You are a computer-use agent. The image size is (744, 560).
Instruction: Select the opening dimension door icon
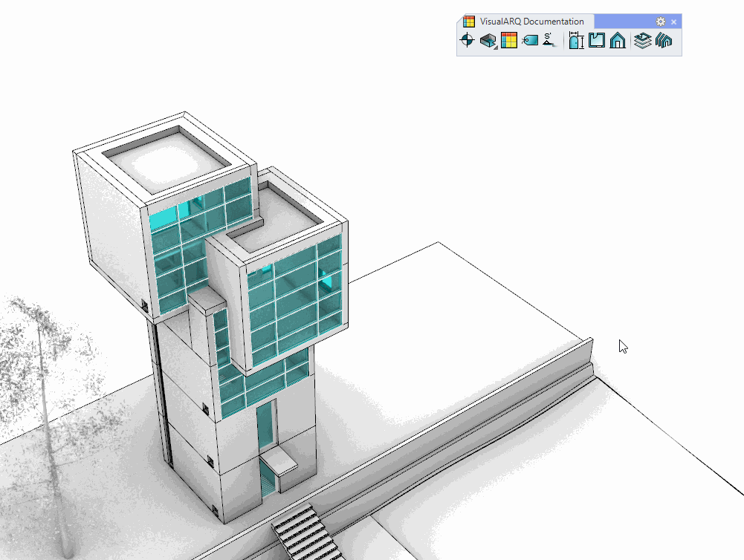(576, 41)
